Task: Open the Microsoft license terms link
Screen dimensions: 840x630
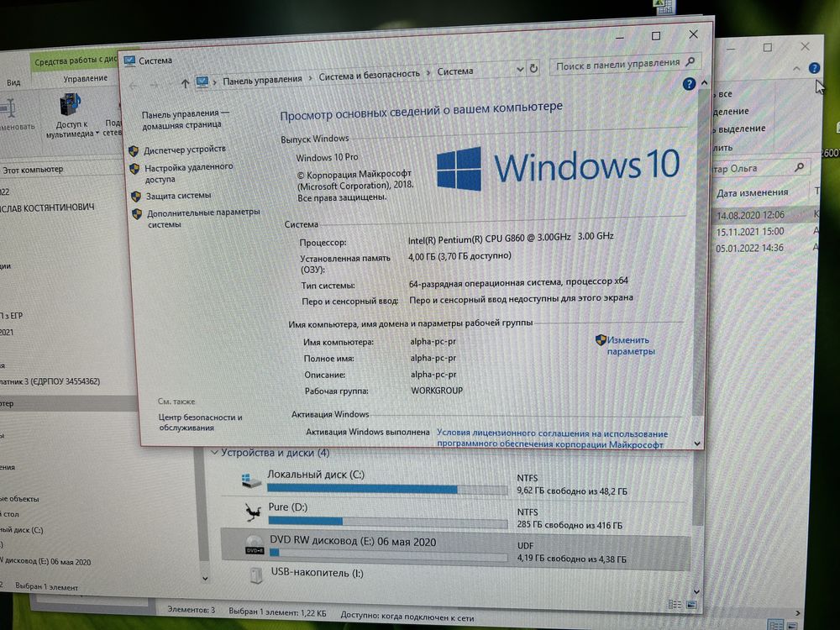Action: [x=552, y=438]
